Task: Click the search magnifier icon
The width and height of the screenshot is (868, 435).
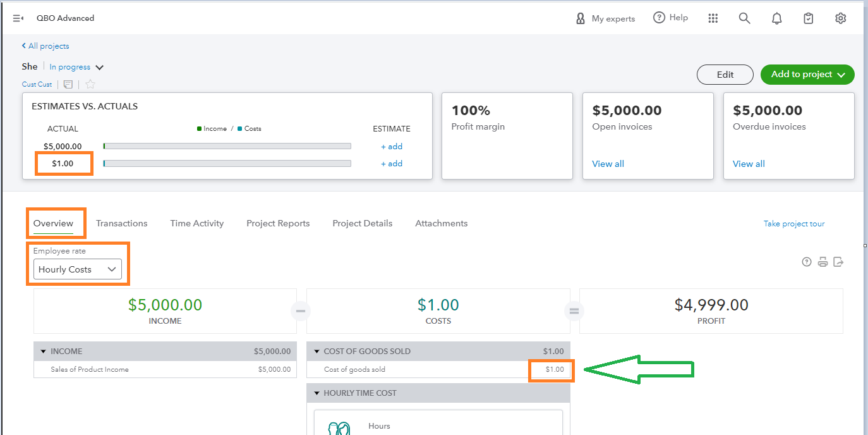Action: [x=744, y=18]
